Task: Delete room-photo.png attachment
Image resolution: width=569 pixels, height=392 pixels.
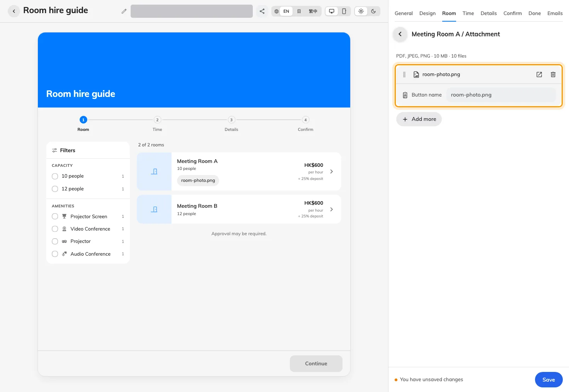Action: (553, 75)
